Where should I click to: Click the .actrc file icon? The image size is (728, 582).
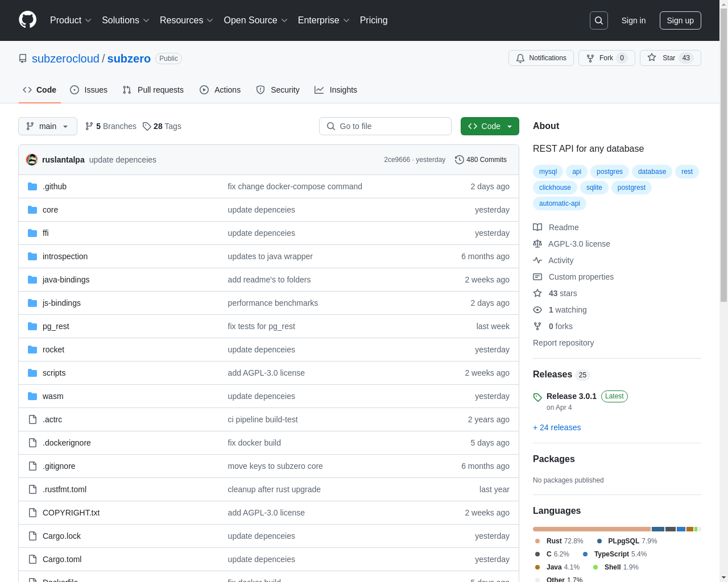click(32, 419)
